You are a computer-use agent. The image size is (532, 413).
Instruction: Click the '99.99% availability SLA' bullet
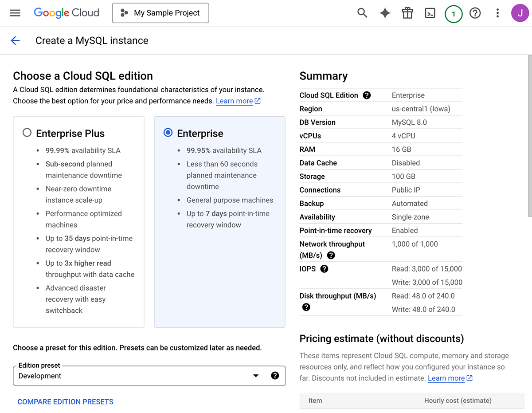pos(83,150)
